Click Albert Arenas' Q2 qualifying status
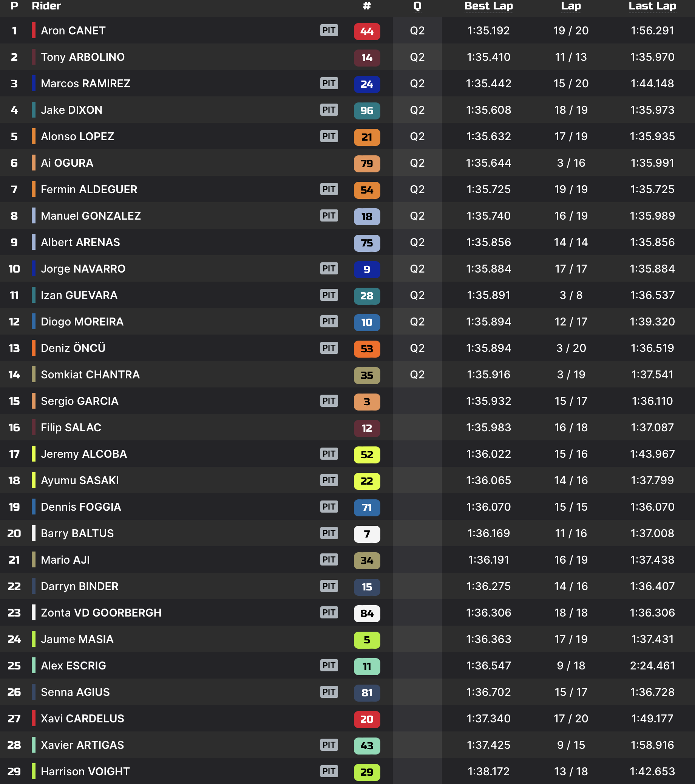The height and width of the screenshot is (784, 695). (417, 242)
